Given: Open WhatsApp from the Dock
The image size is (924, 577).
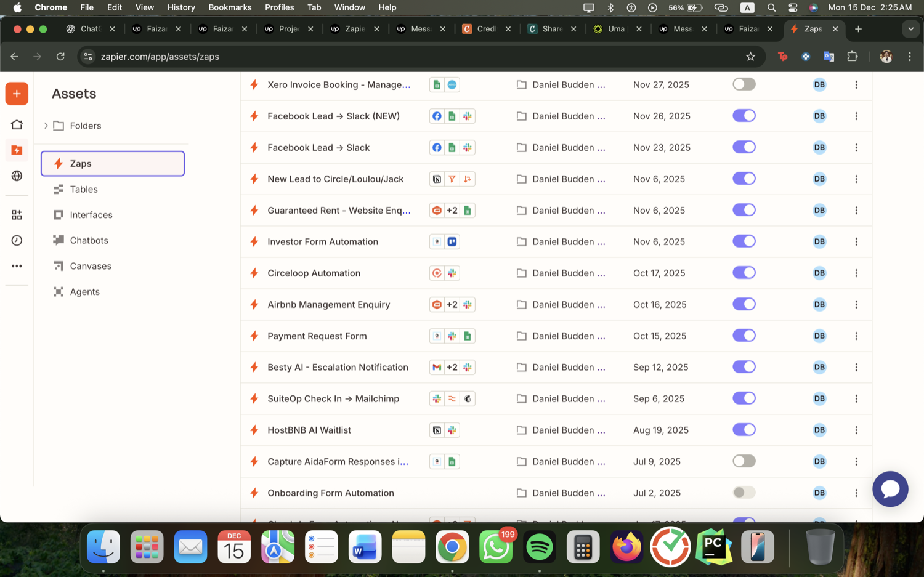Looking at the screenshot, I should click(496, 547).
